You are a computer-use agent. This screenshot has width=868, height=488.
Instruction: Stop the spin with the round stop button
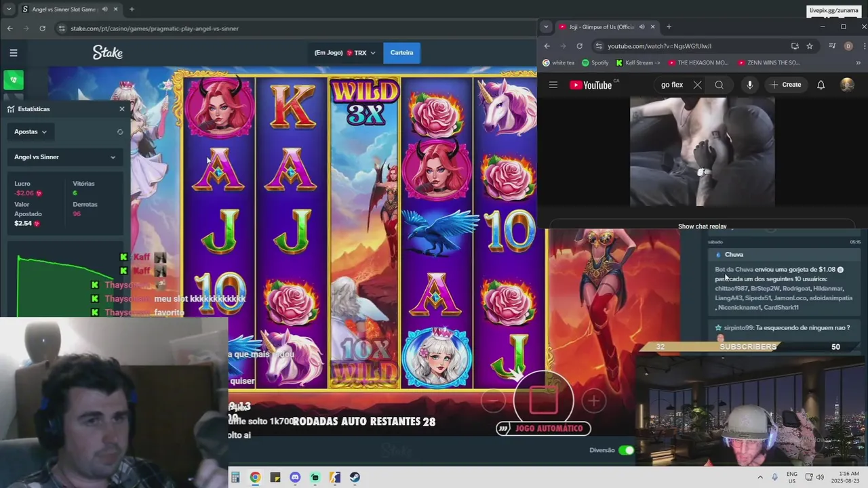click(x=543, y=401)
